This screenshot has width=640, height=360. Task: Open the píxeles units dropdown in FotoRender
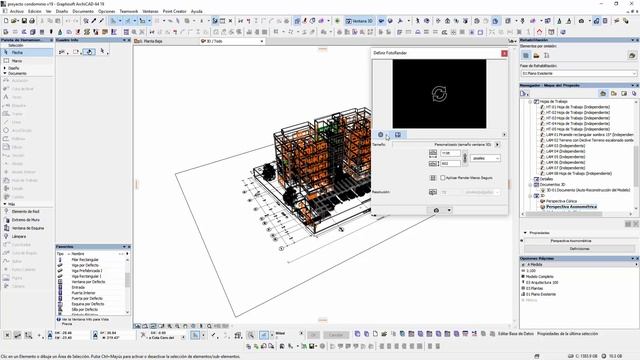coord(485,158)
